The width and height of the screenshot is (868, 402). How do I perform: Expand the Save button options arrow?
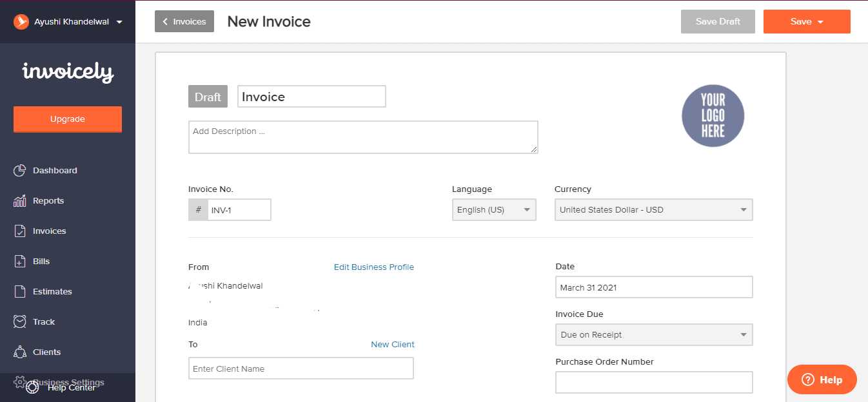point(819,21)
